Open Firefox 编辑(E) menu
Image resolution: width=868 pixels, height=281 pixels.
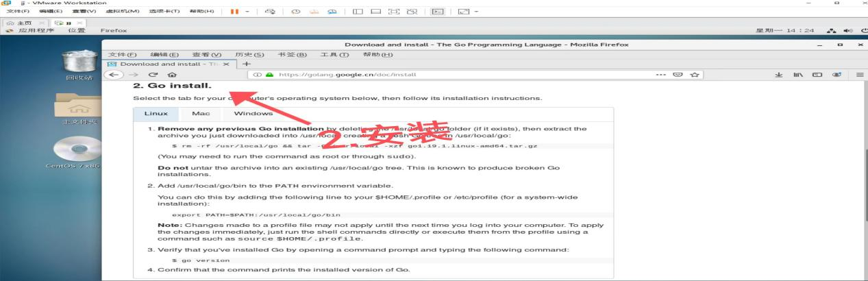pos(164,54)
